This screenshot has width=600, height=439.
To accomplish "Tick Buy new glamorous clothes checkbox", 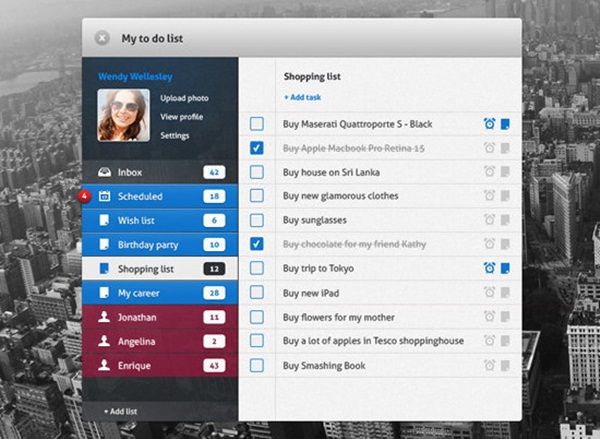I will [256, 196].
